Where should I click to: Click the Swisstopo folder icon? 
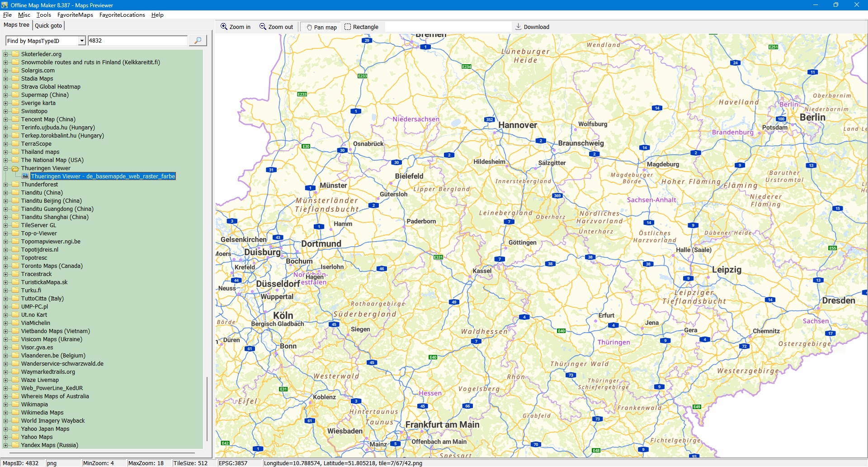pyautogui.click(x=15, y=111)
